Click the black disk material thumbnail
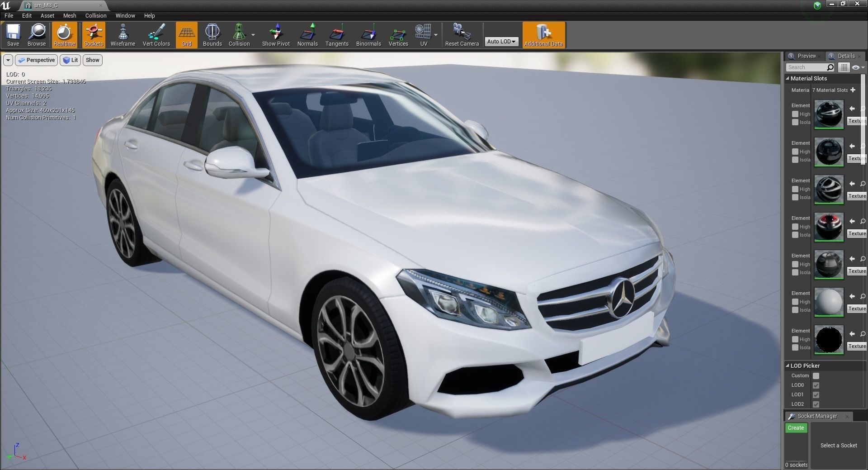The width and height of the screenshot is (868, 470). pyautogui.click(x=829, y=339)
